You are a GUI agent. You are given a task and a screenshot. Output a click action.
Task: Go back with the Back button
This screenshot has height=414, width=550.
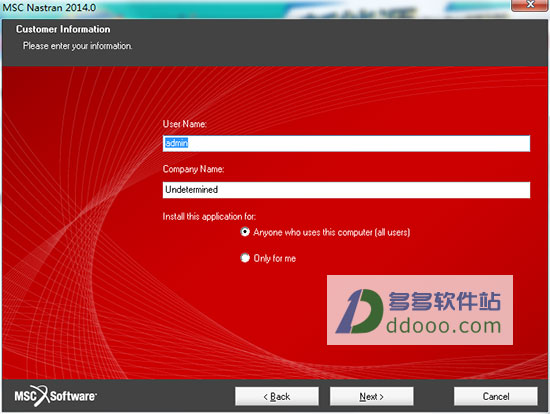tap(277, 396)
